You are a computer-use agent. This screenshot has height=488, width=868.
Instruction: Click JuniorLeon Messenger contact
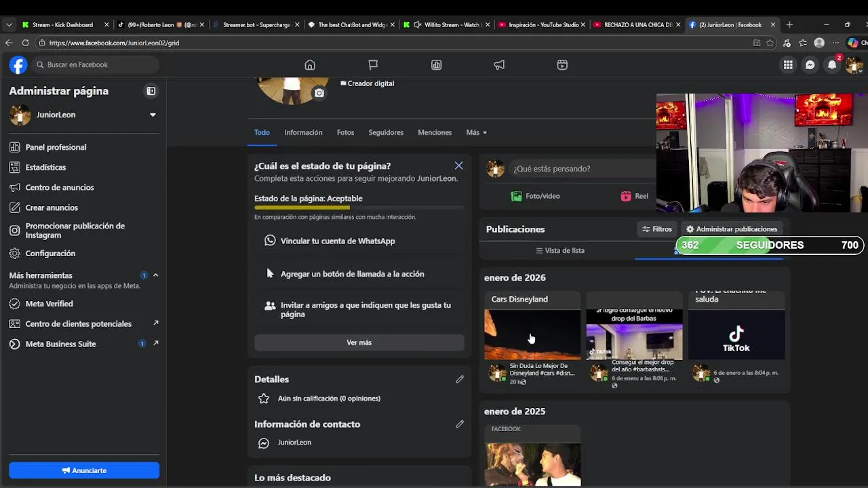coord(294,443)
